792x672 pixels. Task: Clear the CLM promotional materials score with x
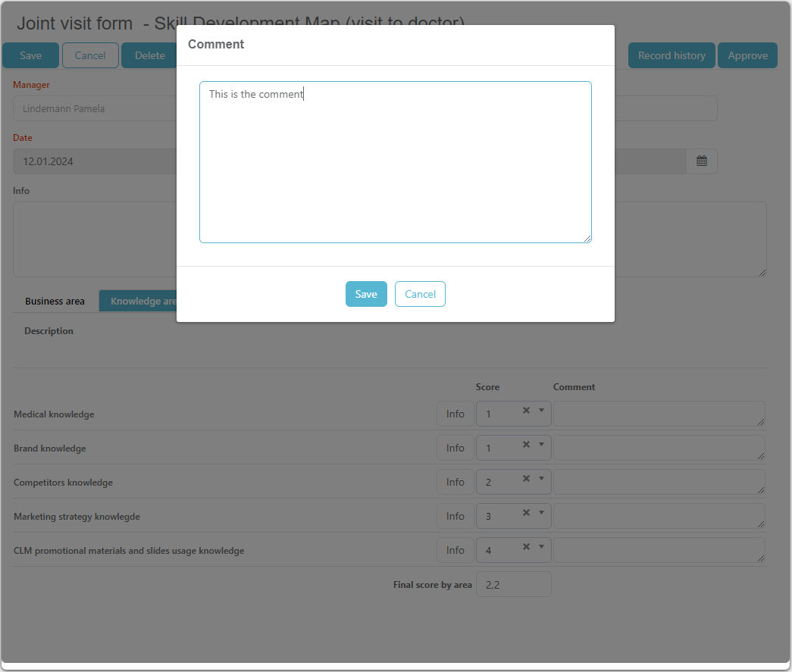point(526,547)
